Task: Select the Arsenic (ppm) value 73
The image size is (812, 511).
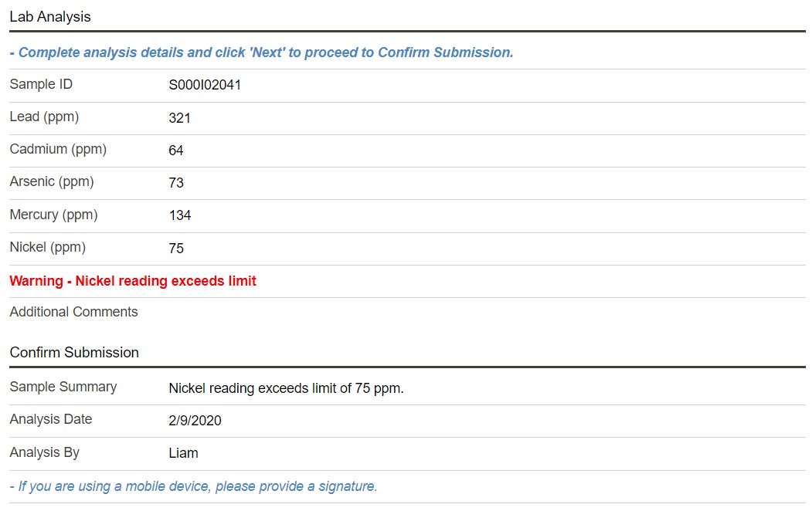Action: (176, 183)
